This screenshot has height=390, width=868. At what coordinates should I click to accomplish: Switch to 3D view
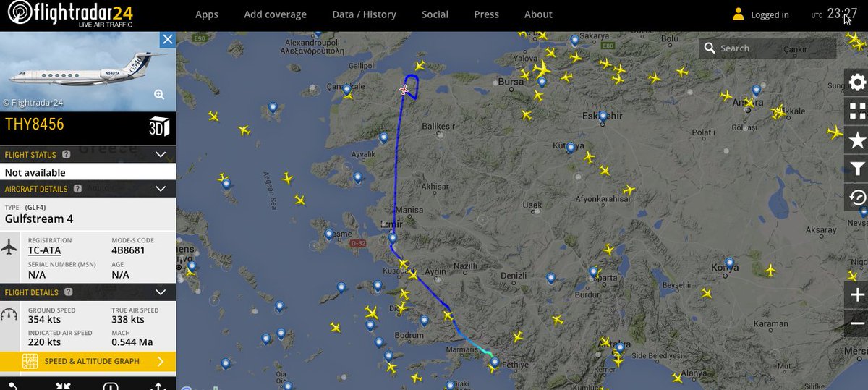(158, 126)
